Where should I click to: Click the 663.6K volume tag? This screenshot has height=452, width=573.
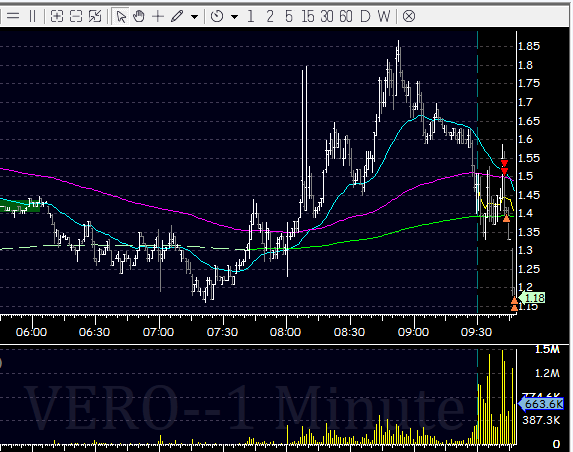click(x=541, y=404)
